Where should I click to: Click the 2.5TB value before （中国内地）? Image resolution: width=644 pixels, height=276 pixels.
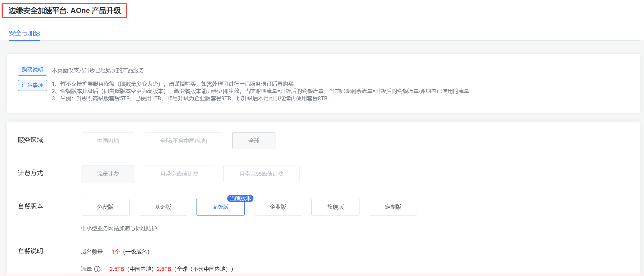click(x=117, y=269)
